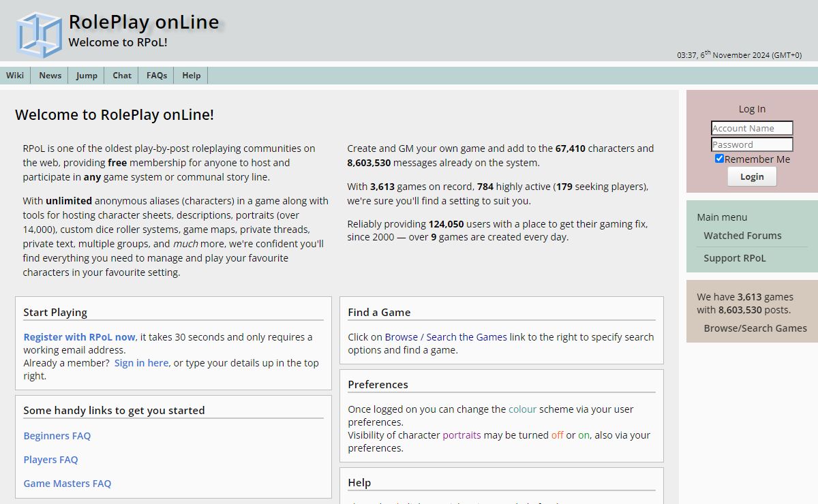Viewport: 818px width, 504px height.
Task: Click the on link for portraits
Action: [584, 435]
